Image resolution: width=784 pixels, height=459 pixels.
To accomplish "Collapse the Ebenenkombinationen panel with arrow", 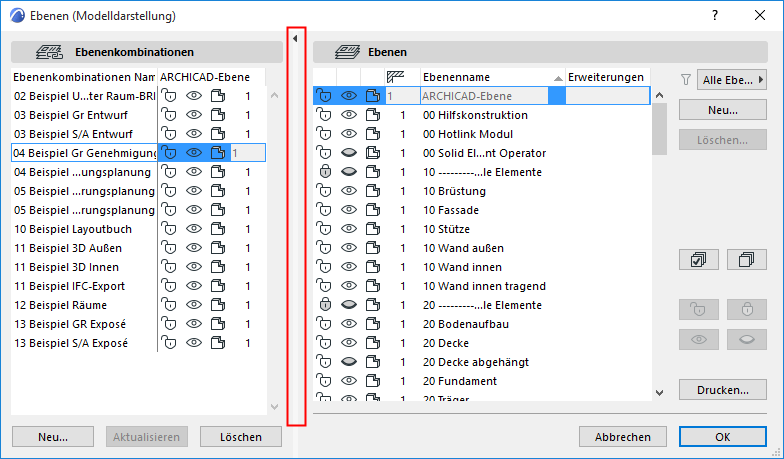I will (295, 38).
